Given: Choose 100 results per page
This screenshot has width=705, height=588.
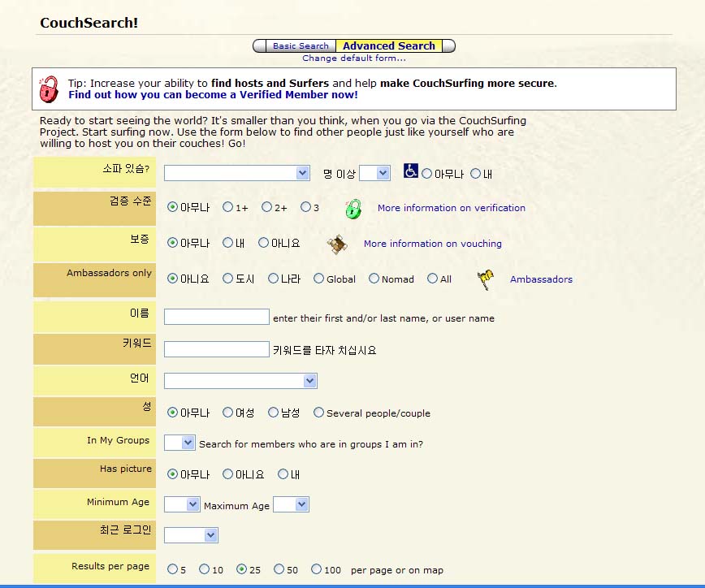Looking at the screenshot, I should (x=316, y=569).
